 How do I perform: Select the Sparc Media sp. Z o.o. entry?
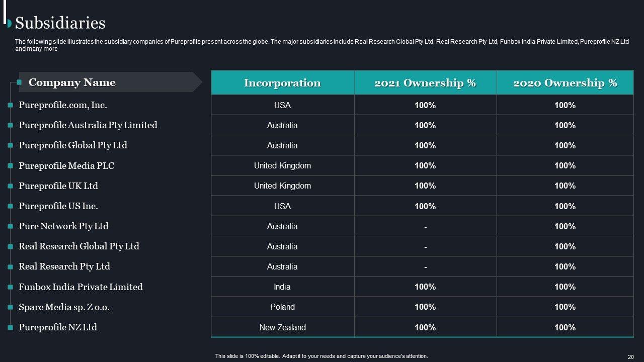point(64,307)
